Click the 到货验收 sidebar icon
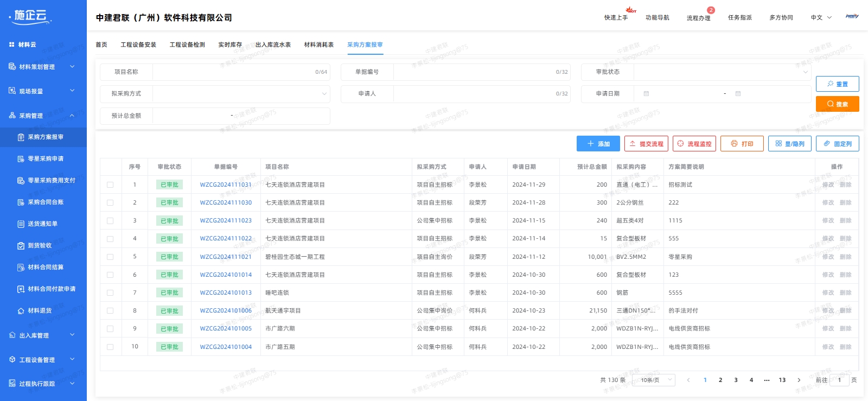The height and width of the screenshot is (401, 868). click(x=21, y=246)
